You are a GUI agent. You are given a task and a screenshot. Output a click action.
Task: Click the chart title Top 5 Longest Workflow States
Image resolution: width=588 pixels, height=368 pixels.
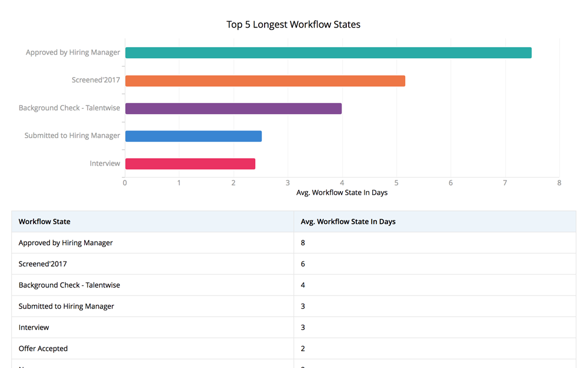click(x=293, y=25)
